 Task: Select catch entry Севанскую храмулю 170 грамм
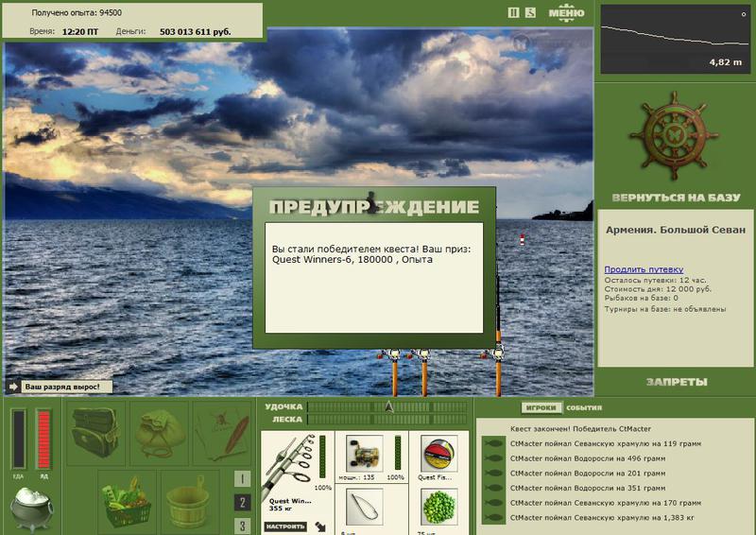tap(606, 503)
